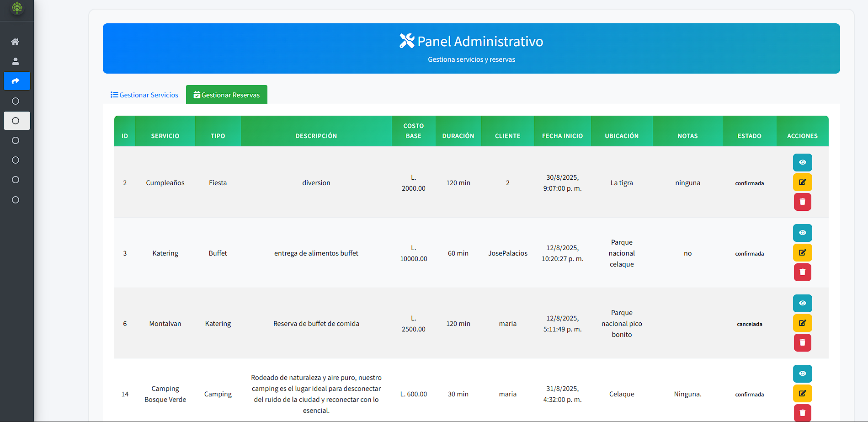This screenshot has height=422, width=868.
Task: Click the red trash icon for Montalvan reservation
Action: tap(802, 342)
